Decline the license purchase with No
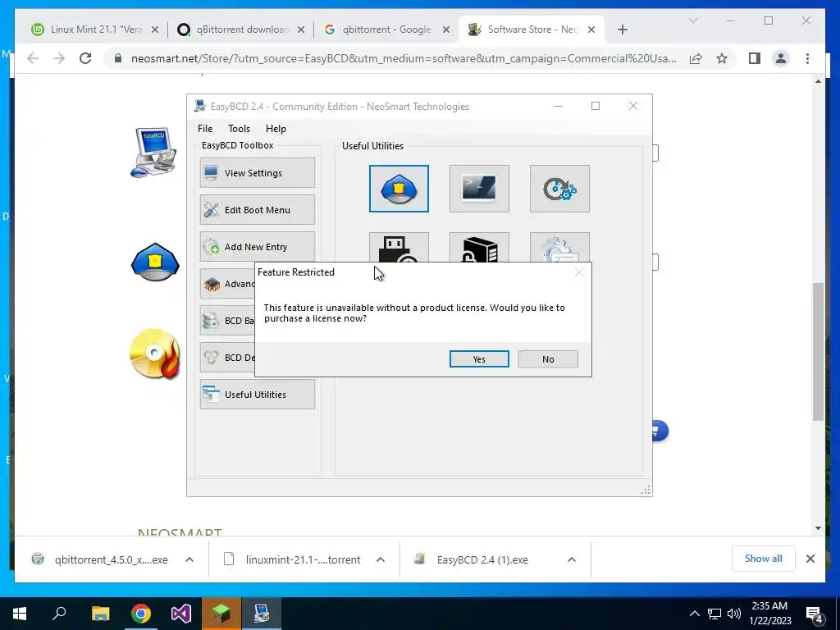 pyautogui.click(x=547, y=359)
